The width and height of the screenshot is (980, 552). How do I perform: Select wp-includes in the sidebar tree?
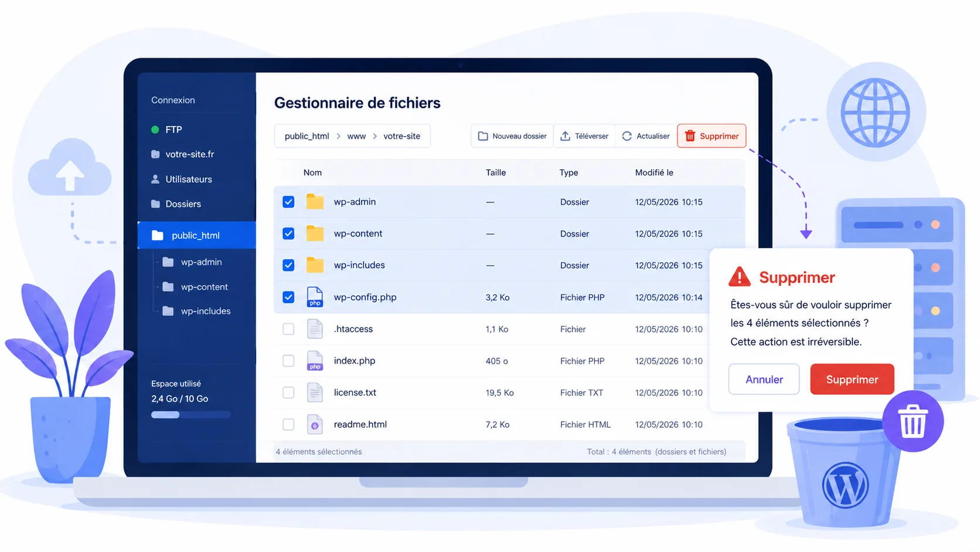[x=205, y=311]
